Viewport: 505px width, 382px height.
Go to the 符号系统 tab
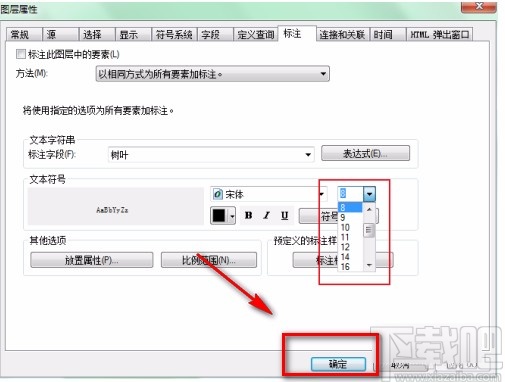pyautogui.click(x=174, y=34)
